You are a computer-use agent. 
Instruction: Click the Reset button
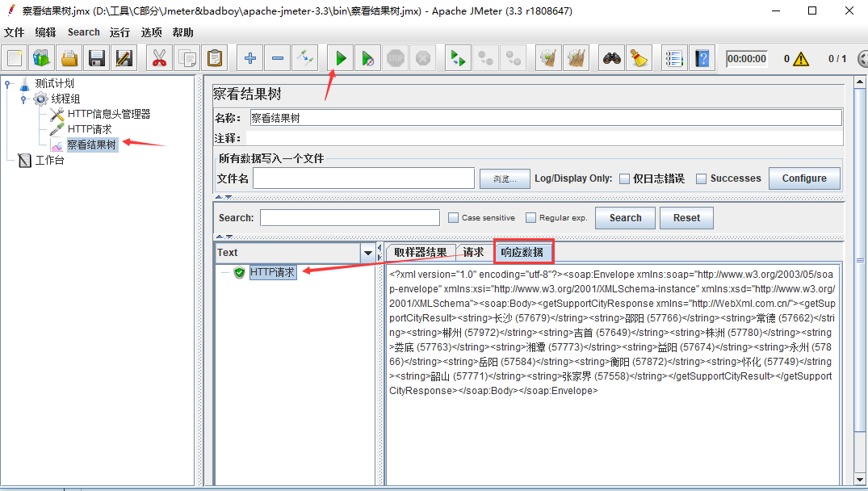coord(686,217)
